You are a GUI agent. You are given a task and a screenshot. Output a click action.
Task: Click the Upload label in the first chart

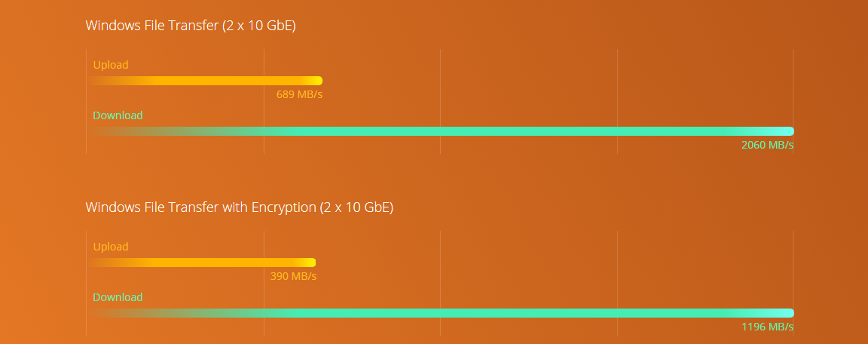point(111,65)
